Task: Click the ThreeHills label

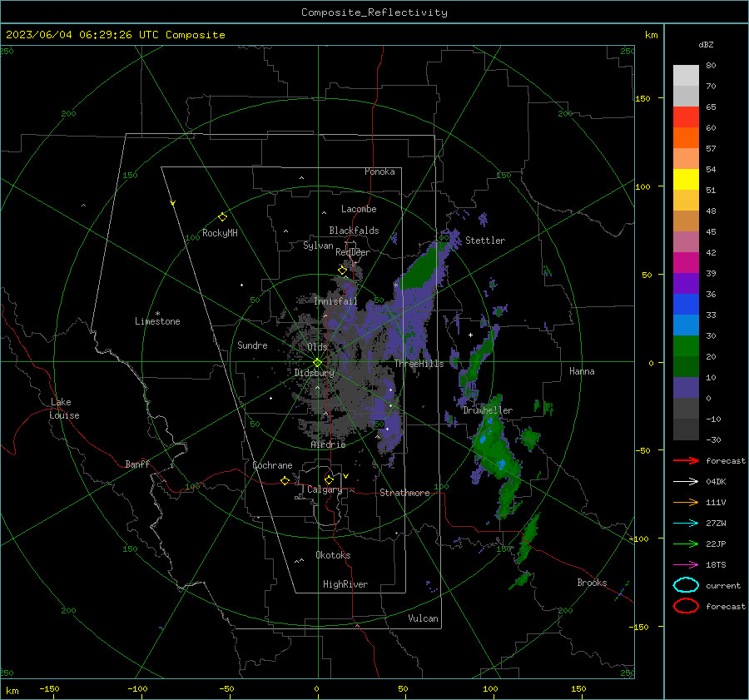Action: coord(419,364)
